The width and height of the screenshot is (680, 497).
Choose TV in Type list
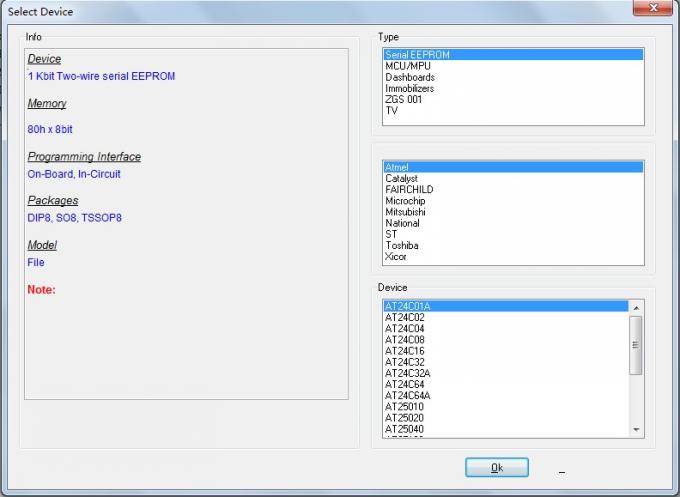pyautogui.click(x=513, y=111)
